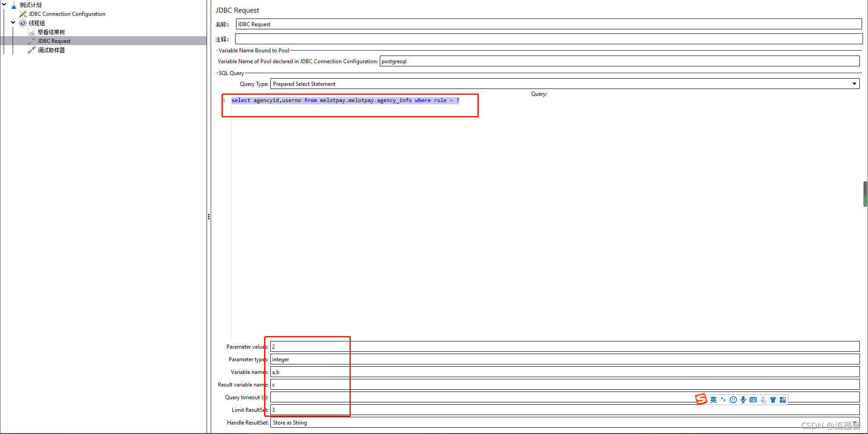Select the 察看结果树 label in tree

[52, 32]
